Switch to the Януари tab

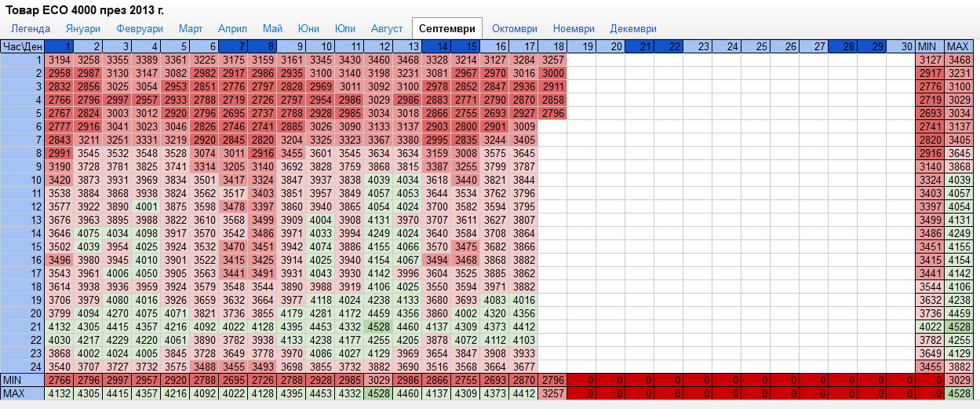click(x=78, y=28)
